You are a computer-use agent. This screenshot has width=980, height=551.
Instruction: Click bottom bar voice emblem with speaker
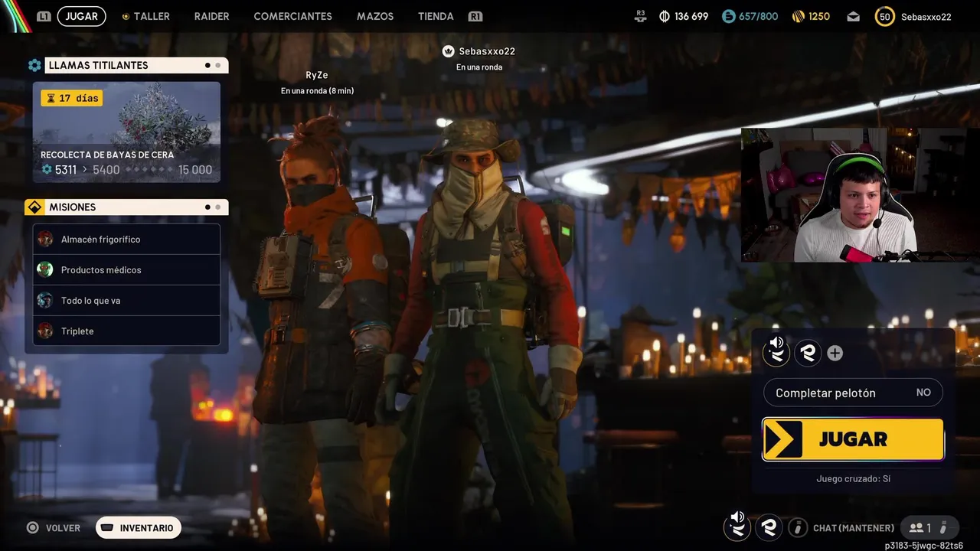pyautogui.click(x=737, y=526)
